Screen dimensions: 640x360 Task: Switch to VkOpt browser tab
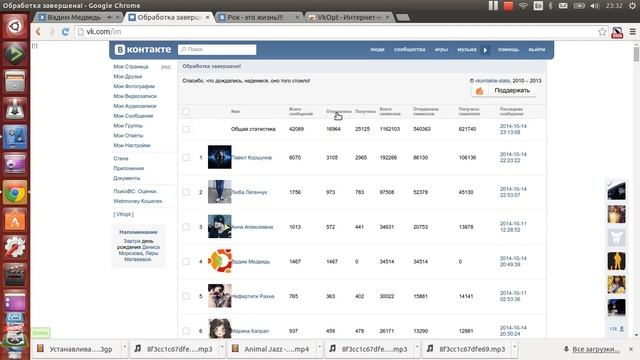[x=349, y=18]
